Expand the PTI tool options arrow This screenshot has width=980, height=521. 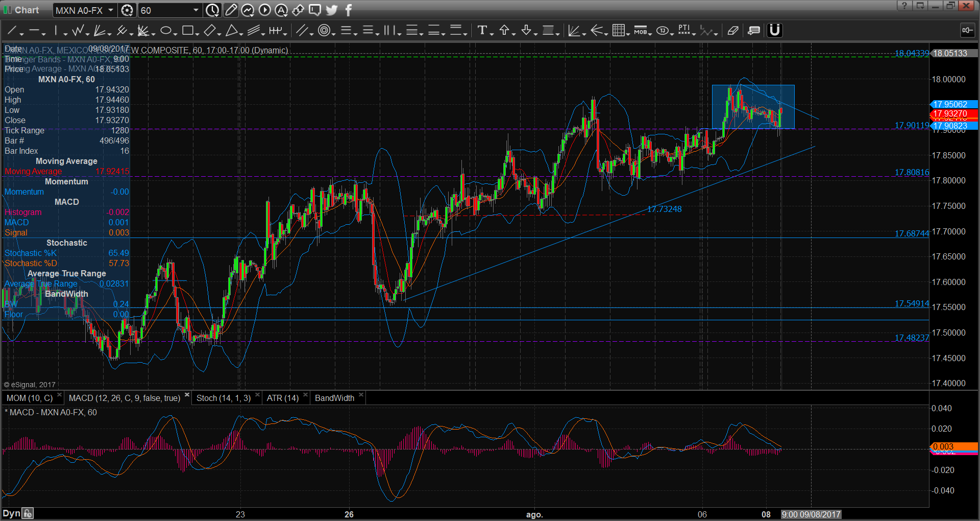694,34
